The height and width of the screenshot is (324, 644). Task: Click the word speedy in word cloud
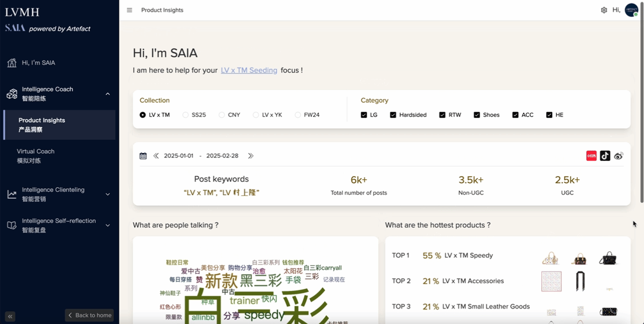point(264,315)
